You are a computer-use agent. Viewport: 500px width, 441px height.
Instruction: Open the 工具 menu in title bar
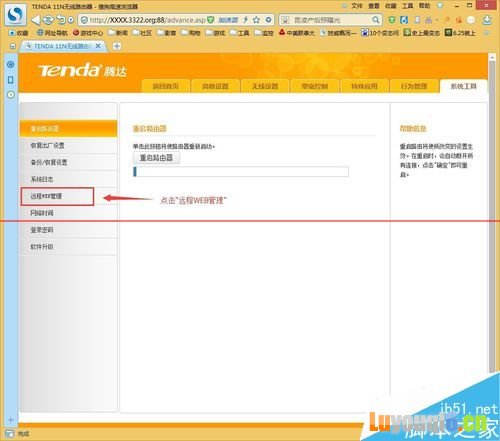(x=407, y=6)
